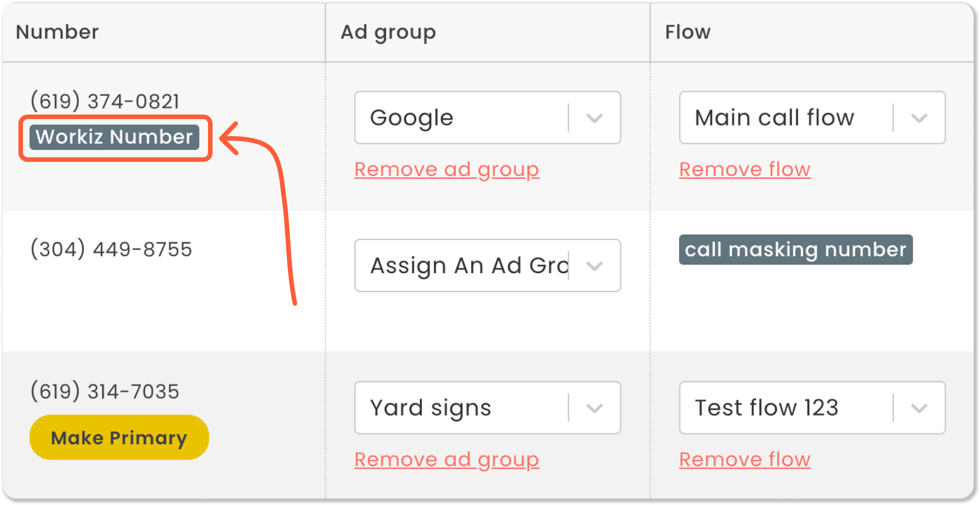Remove flow under Main call flow
Screen dimensions: 980x505
pos(744,169)
